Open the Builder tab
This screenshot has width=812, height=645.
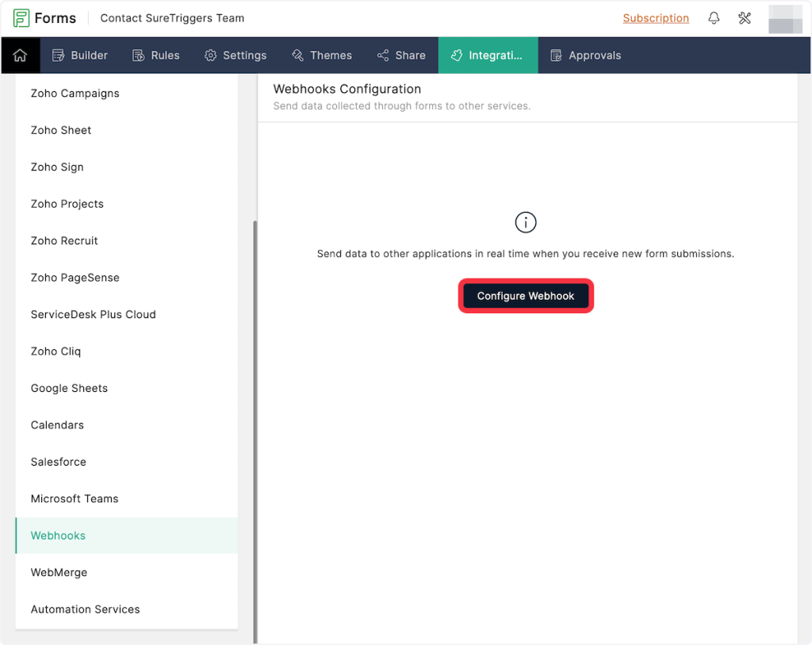[80, 56]
